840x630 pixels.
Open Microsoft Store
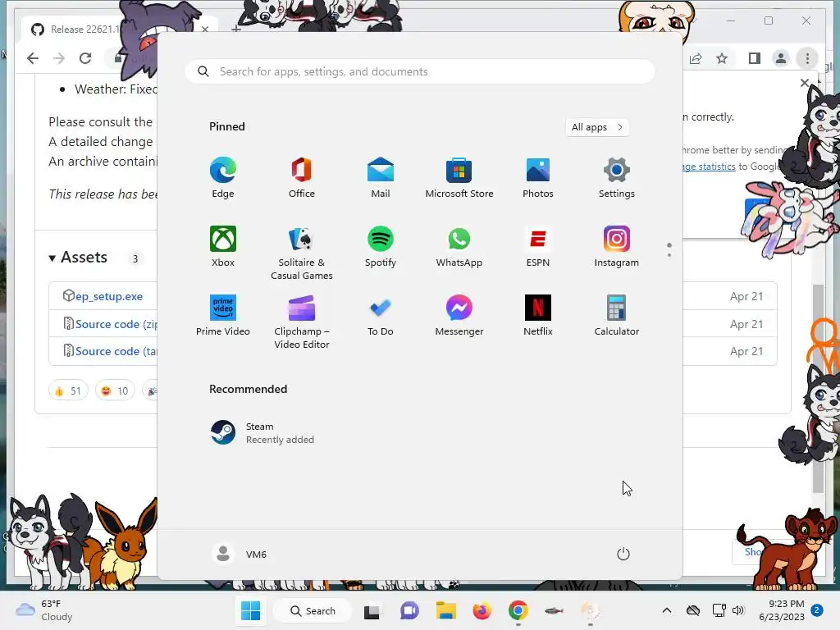(459, 178)
